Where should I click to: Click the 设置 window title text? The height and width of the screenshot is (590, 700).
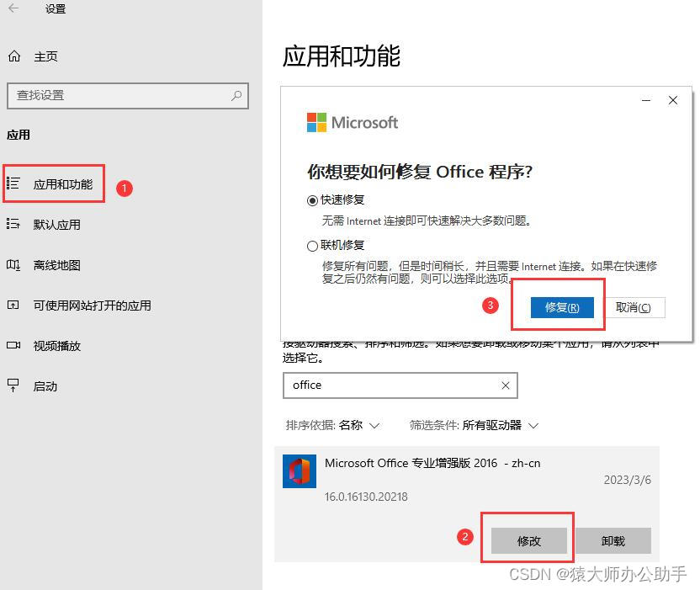click(x=56, y=9)
